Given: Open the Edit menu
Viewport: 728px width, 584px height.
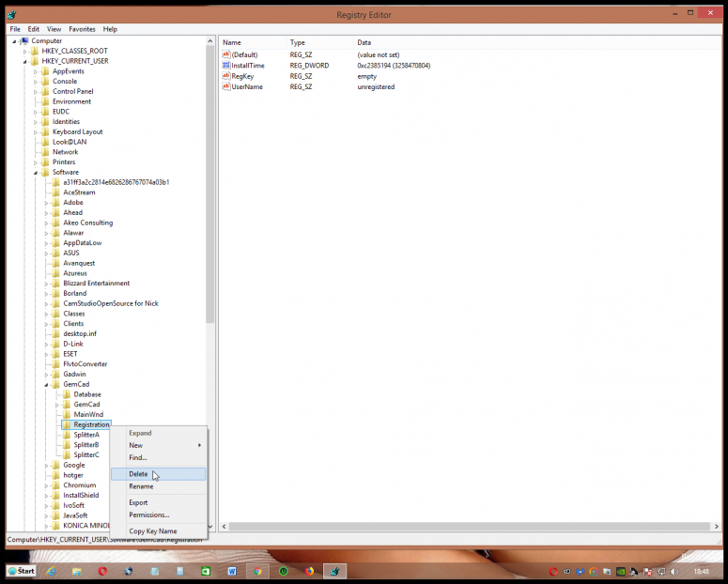Looking at the screenshot, I should (34, 29).
